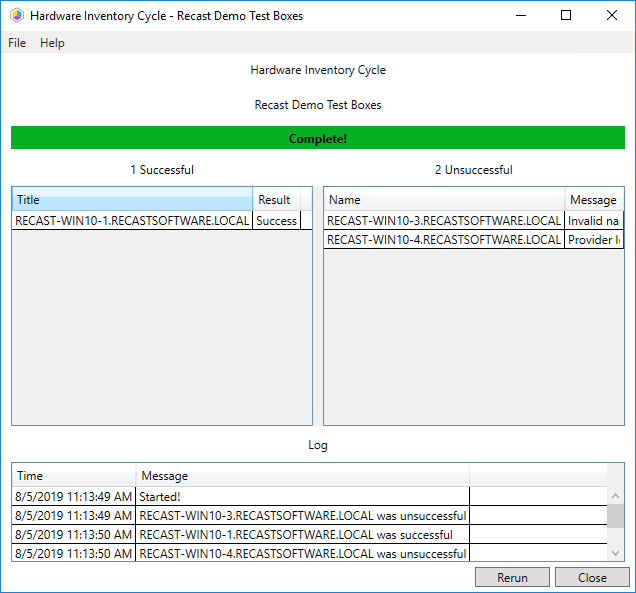
Task: Select log row 'RECAST-WIN10-4 was unsuccessful'
Action: click(x=303, y=554)
